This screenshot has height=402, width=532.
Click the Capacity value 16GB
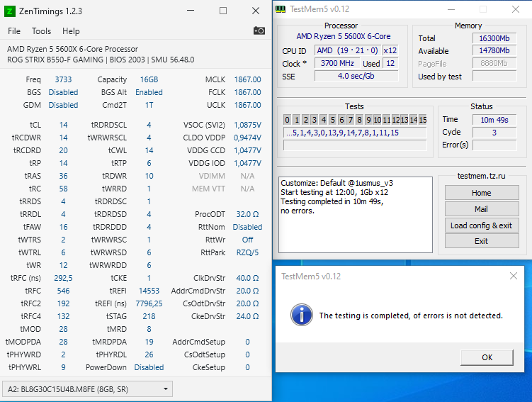[x=149, y=79]
